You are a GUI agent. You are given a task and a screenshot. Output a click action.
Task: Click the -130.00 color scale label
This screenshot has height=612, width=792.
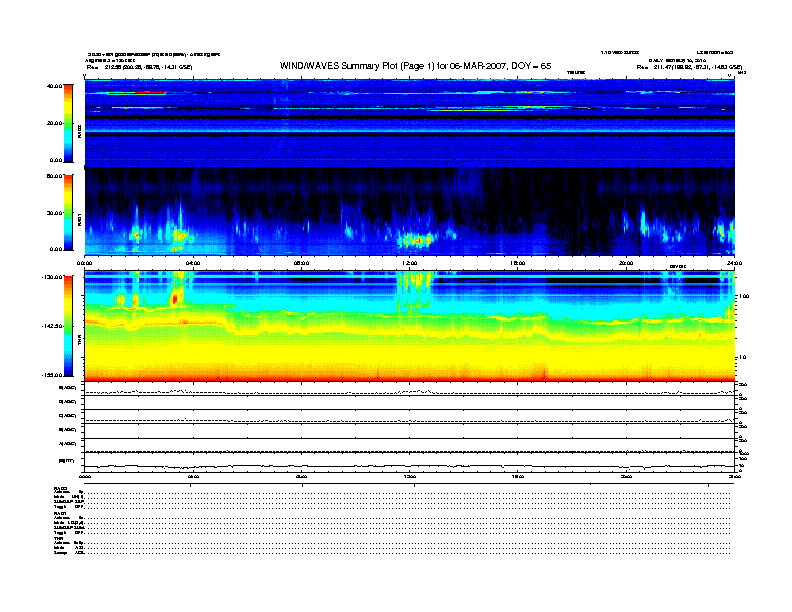coord(52,277)
